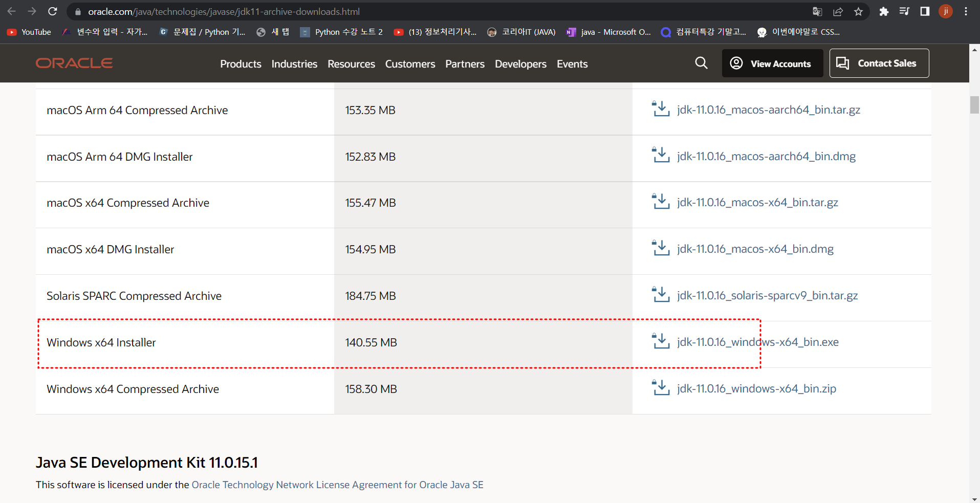Open the '문제집 / Python 기...' bookmark
Viewport: 980px width, 503px height.
click(x=203, y=32)
